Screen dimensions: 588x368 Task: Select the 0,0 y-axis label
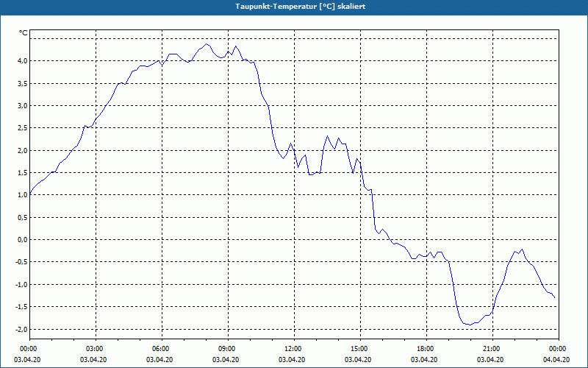pyautogui.click(x=23, y=240)
